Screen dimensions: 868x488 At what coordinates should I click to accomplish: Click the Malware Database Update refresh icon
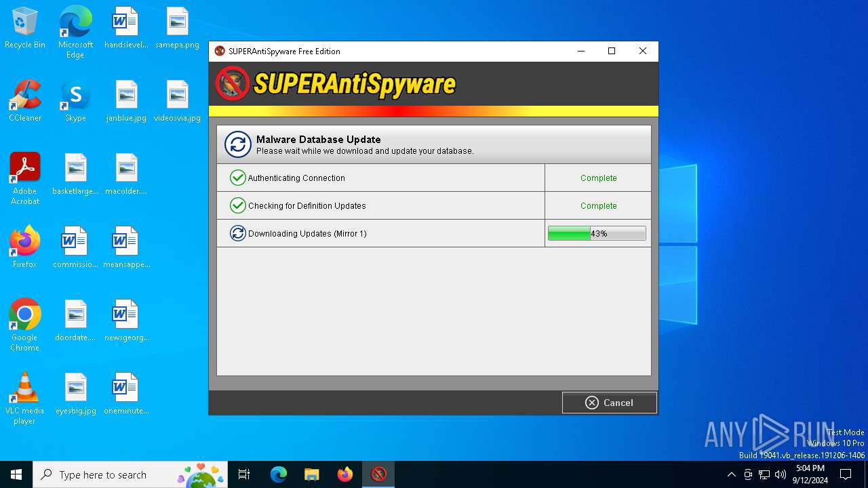[237, 144]
